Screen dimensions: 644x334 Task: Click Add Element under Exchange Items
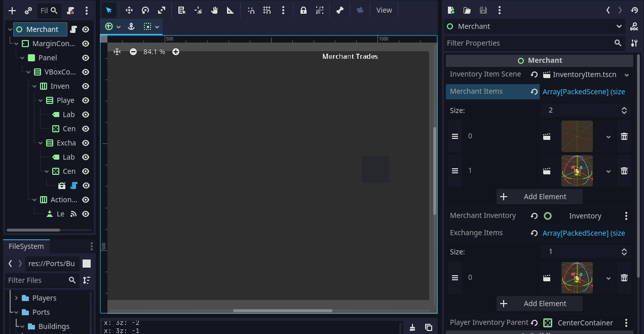539,303
